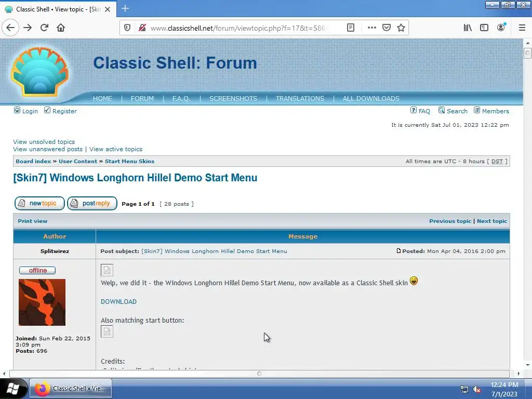This screenshot has height=399, width=532.
Task: Go back with the browser back arrow
Action: pyautogui.click(x=10, y=28)
